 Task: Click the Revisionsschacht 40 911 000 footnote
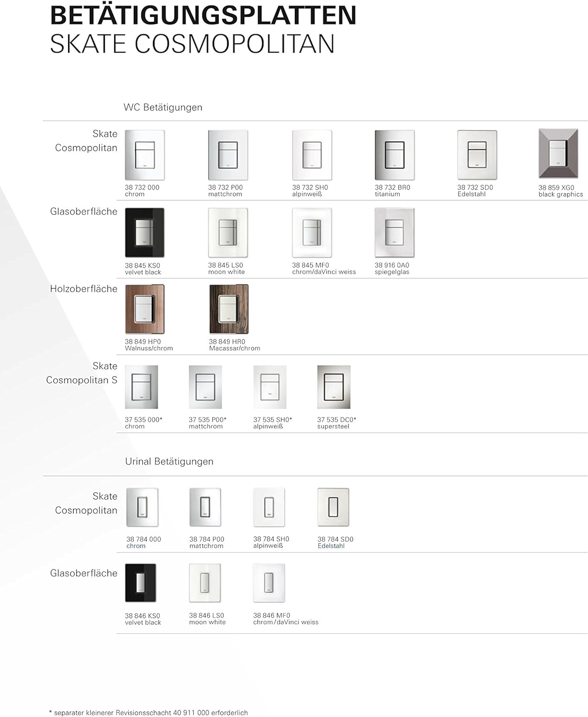pyautogui.click(x=149, y=713)
